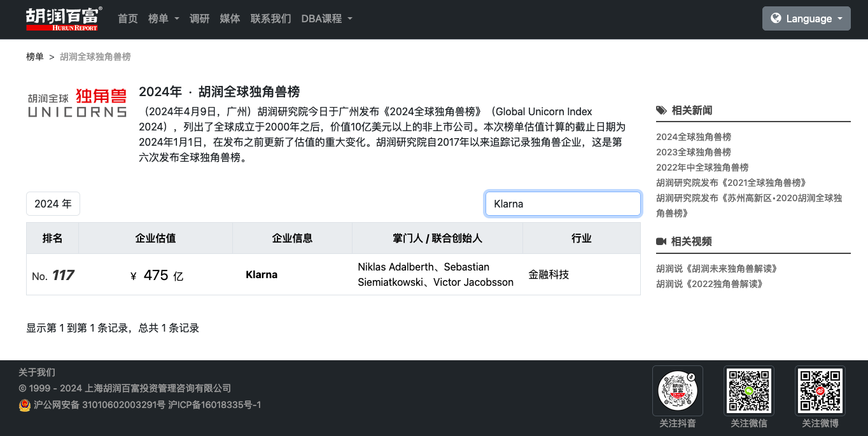Viewport: 868px width, 436px height.
Task: Open the Weibo QR code image
Action: (820, 391)
